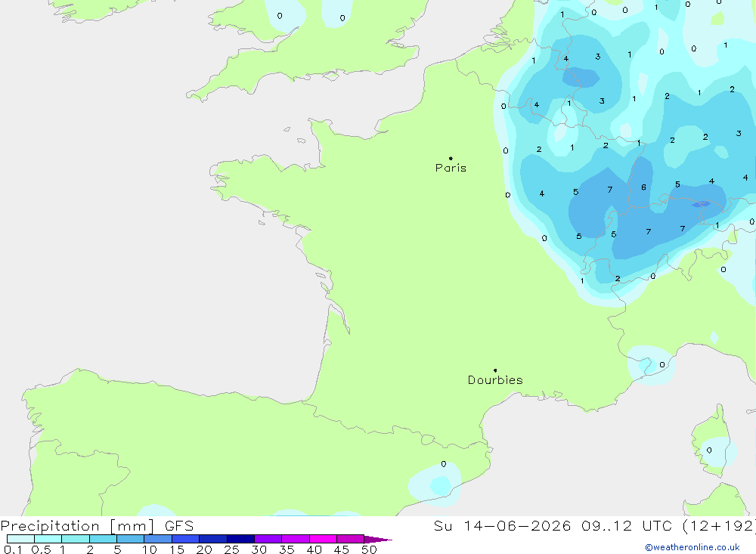756x554 pixels.
Task: Pick the 35–40 mm legend swatch
Action: 296,539
